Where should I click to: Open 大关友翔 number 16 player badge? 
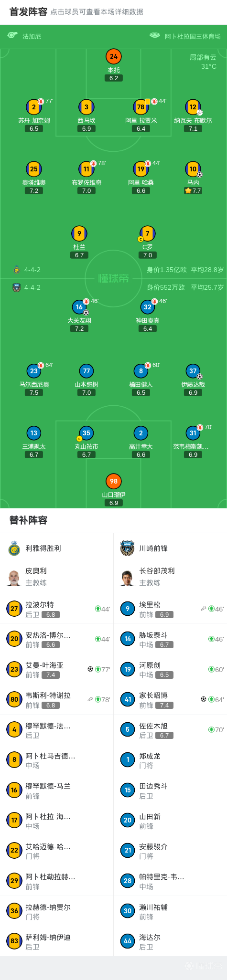pos(79,307)
